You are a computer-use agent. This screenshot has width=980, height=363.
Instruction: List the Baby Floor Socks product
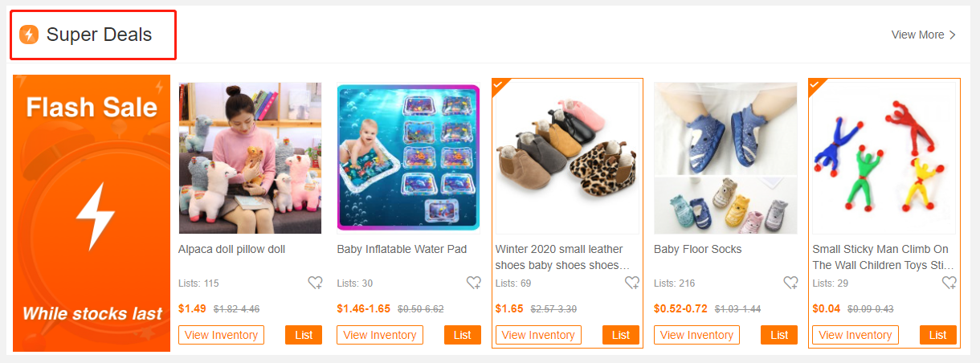coord(779,335)
